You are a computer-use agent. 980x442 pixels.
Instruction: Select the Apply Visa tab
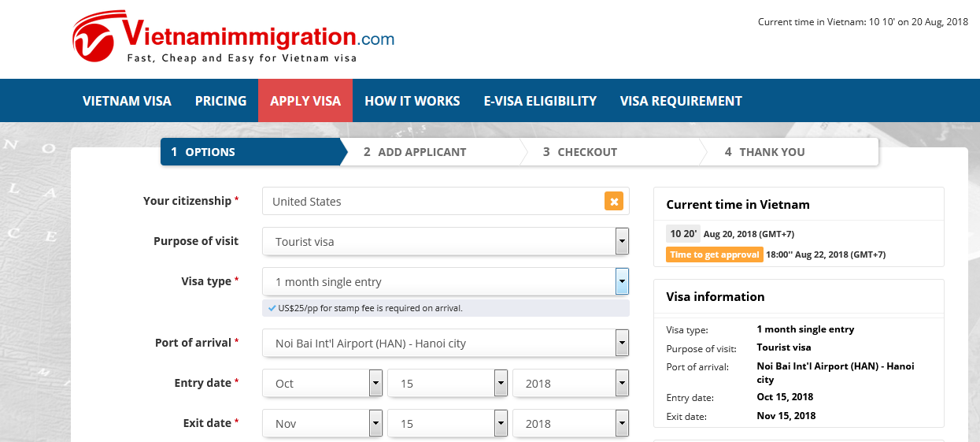coord(305,101)
